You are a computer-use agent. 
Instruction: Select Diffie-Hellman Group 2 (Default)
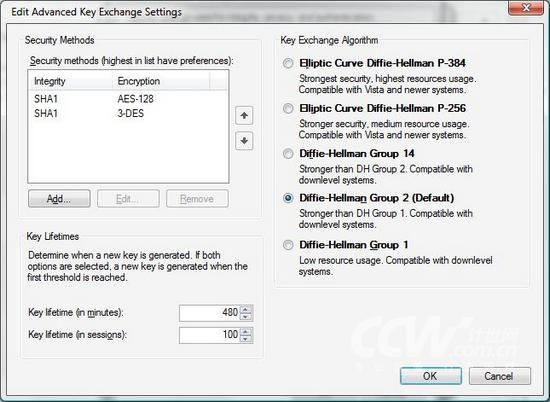288,198
